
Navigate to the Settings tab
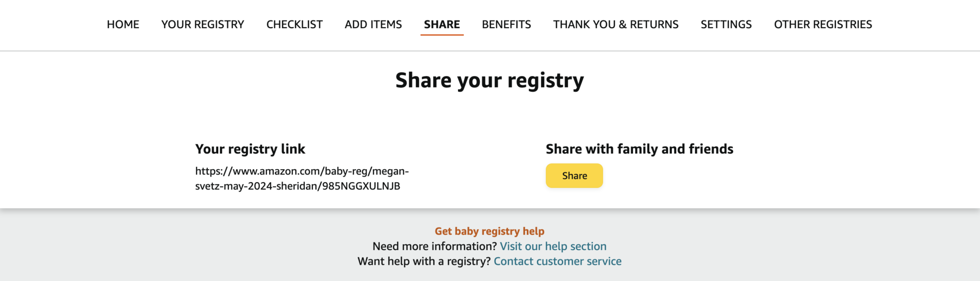[726, 24]
